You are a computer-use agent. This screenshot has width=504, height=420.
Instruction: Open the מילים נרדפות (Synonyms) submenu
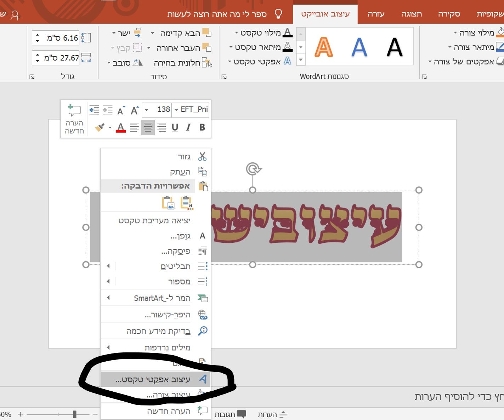click(x=156, y=347)
